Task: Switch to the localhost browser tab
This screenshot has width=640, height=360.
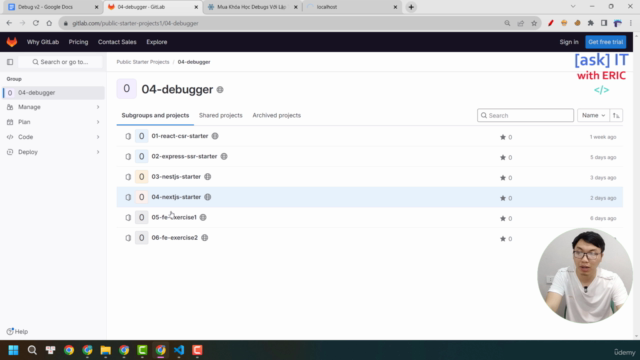Action: (352, 7)
